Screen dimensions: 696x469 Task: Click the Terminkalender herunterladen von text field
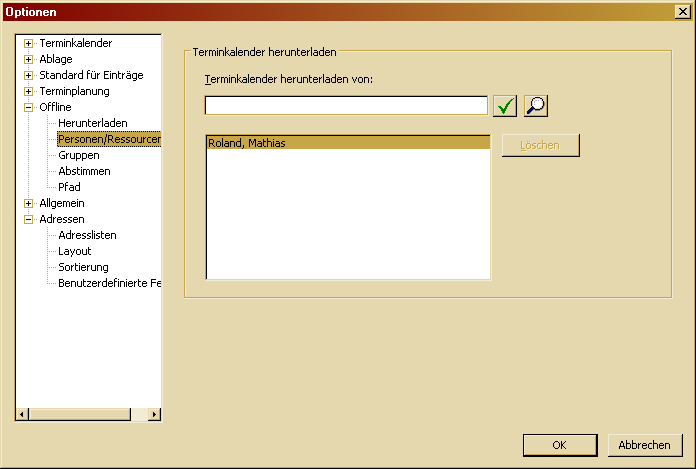[x=346, y=106]
